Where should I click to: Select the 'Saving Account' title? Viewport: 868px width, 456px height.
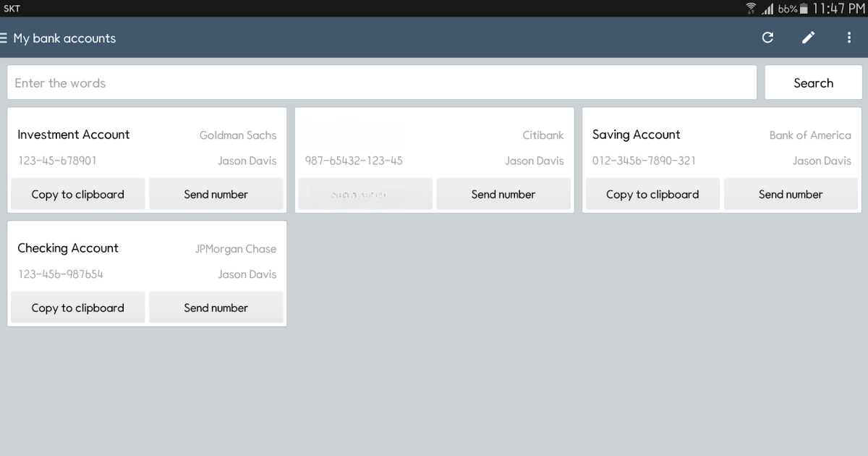pyautogui.click(x=637, y=135)
